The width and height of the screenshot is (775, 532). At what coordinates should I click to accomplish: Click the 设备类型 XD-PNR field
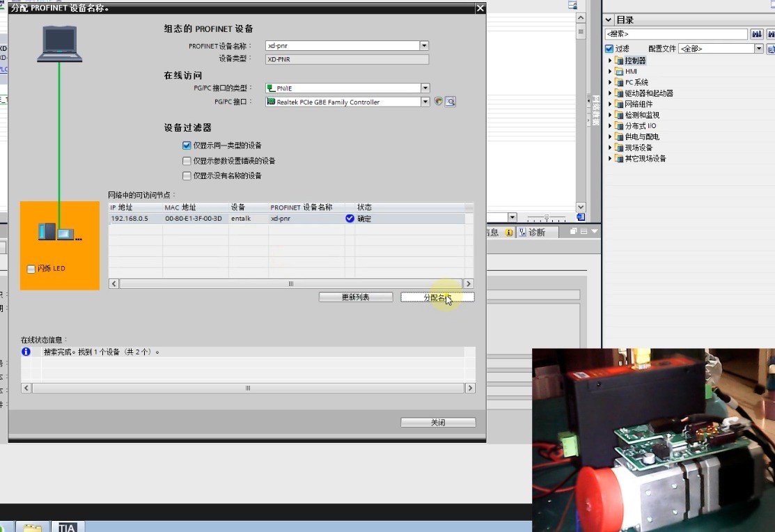pos(347,59)
